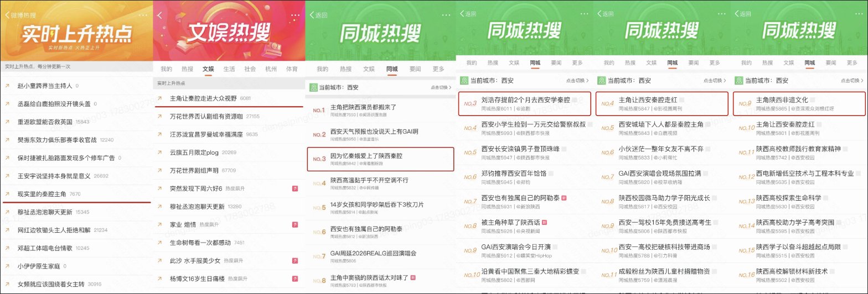This screenshot has width=868, height=294.
Task: Tap the pink rising badge on 突然发现下周六好6
Action: click(x=295, y=188)
